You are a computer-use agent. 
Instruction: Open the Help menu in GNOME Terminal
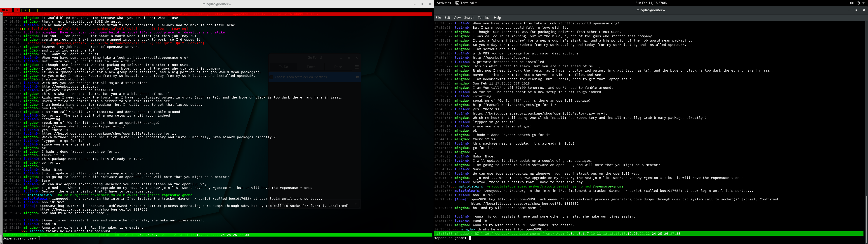click(x=497, y=18)
